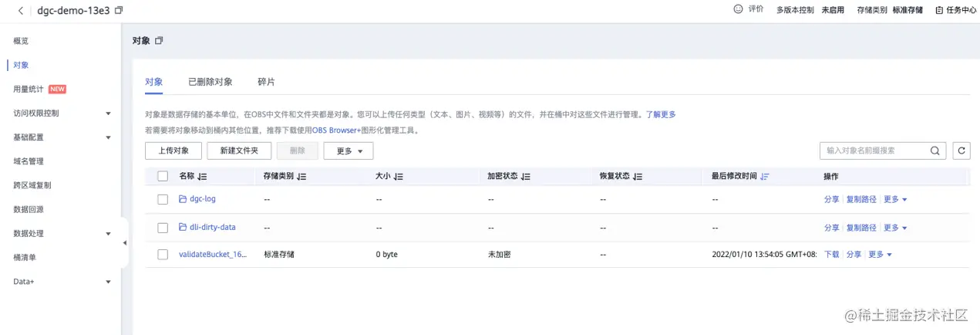Open 任务中心 task center
980x335 pixels.
click(955, 10)
